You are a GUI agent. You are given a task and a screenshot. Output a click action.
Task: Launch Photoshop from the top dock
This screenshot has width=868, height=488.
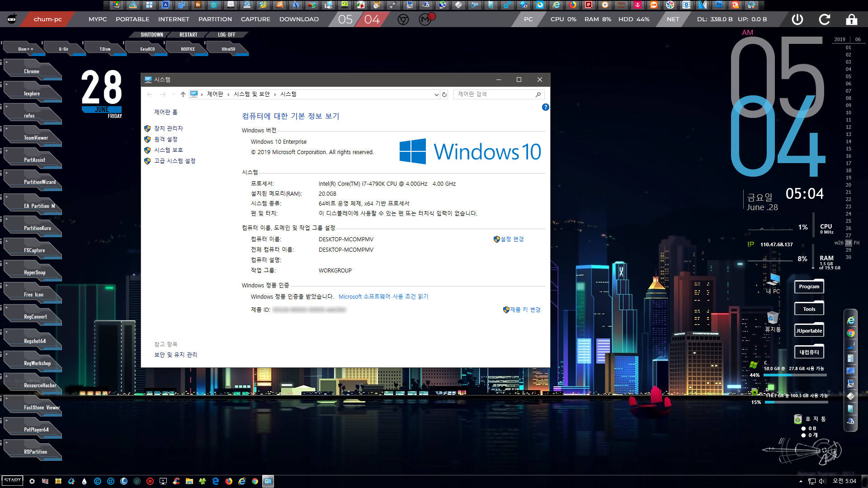[718, 5]
